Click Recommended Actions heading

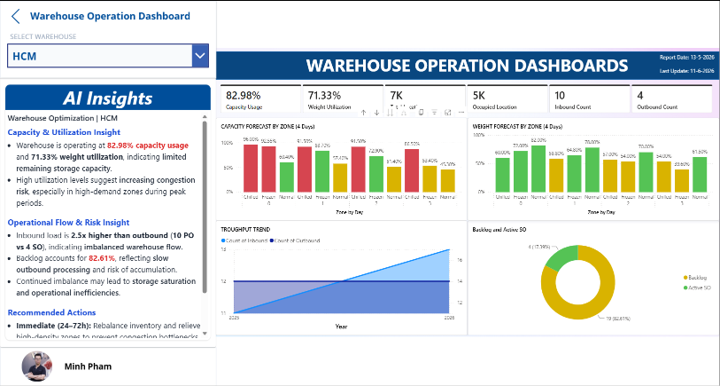tap(51, 313)
